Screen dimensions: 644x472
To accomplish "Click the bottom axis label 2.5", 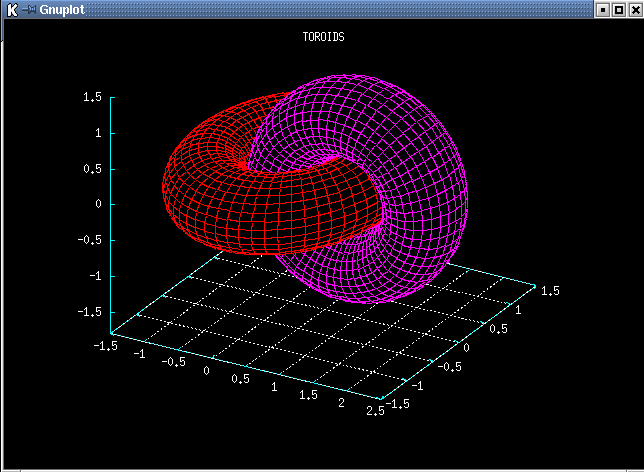I will point(375,410).
